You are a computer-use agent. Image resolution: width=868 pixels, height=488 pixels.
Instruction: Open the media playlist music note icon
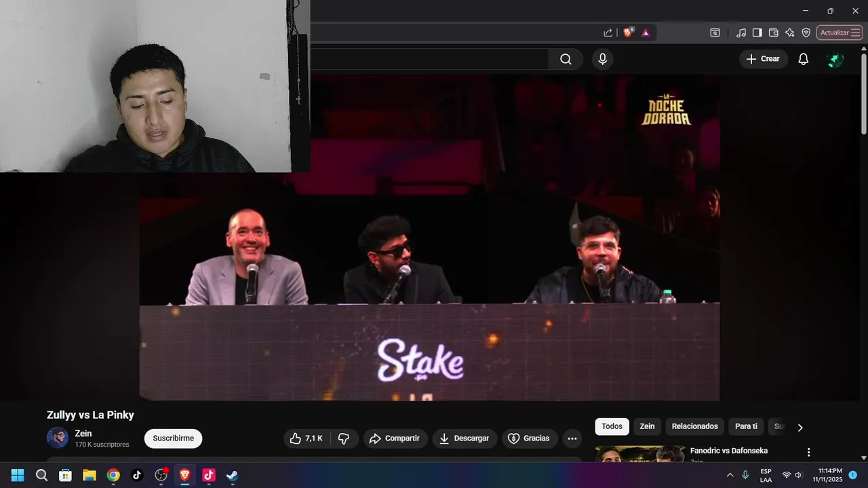(741, 33)
